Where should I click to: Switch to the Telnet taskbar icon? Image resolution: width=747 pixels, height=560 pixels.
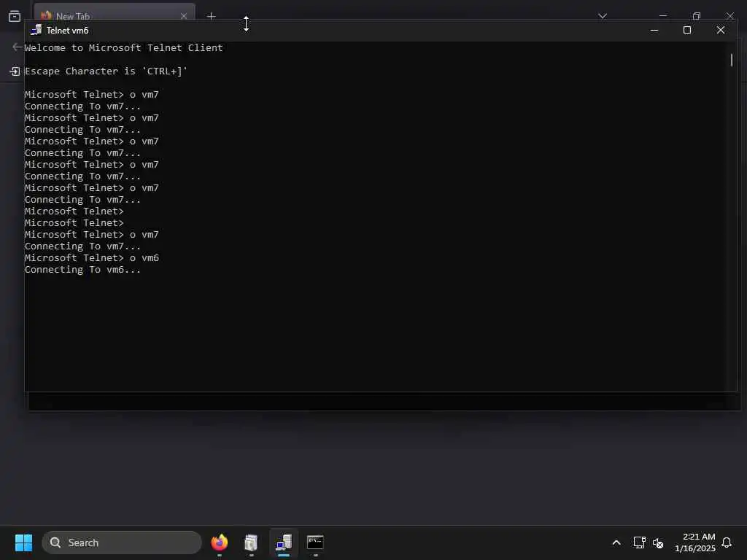[x=284, y=542]
